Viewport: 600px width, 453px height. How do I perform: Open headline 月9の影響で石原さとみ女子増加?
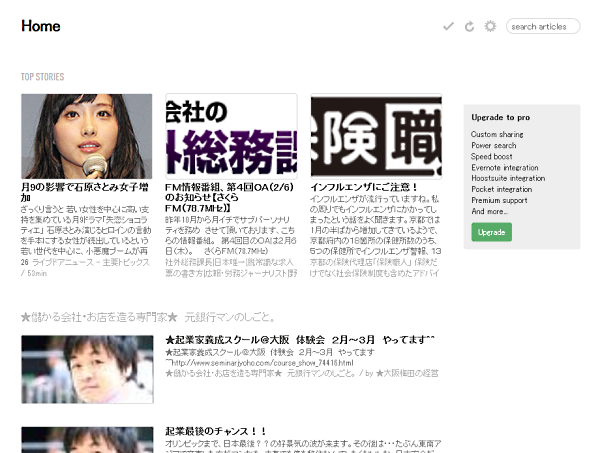click(x=84, y=192)
